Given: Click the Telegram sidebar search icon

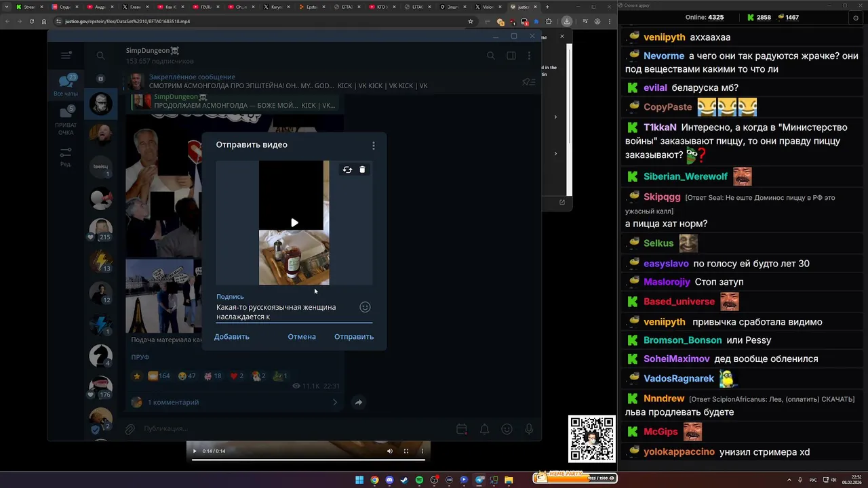Looking at the screenshot, I should 100,56.
